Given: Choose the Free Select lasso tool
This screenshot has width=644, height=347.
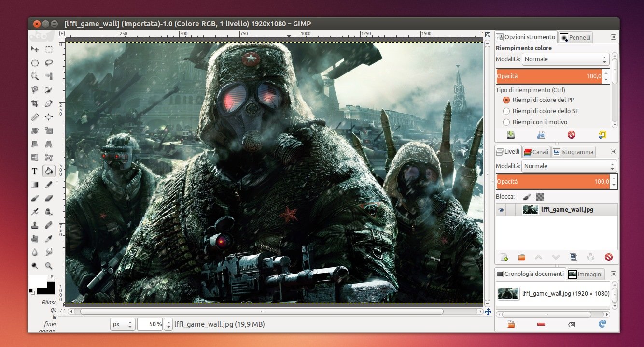Looking at the screenshot, I should (49, 63).
